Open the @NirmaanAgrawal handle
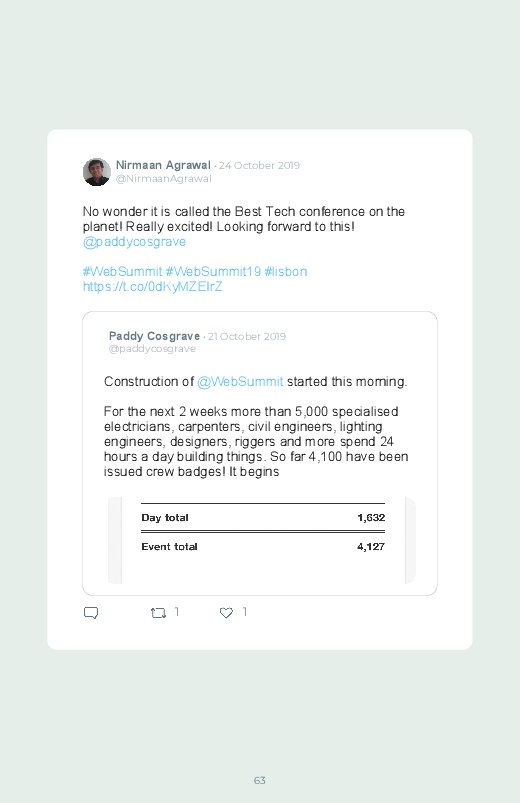Image resolution: width=520 pixels, height=803 pixels. pyautogui.click(x=163, y=179)
